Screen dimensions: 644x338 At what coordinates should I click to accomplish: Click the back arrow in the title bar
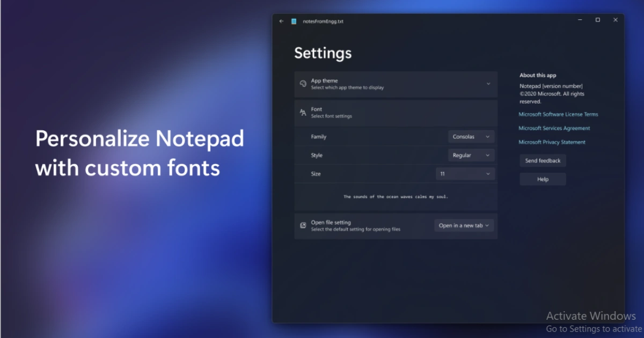(281, 21)
